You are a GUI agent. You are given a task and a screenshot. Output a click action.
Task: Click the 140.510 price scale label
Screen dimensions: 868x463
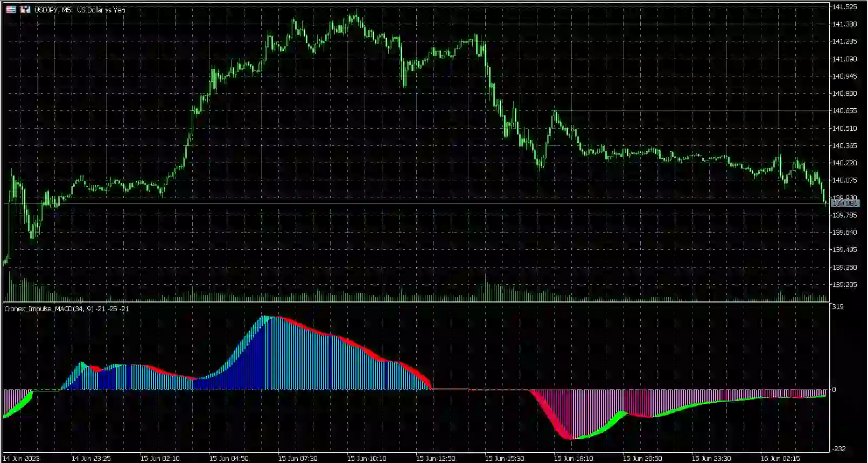tap(844, 129)
